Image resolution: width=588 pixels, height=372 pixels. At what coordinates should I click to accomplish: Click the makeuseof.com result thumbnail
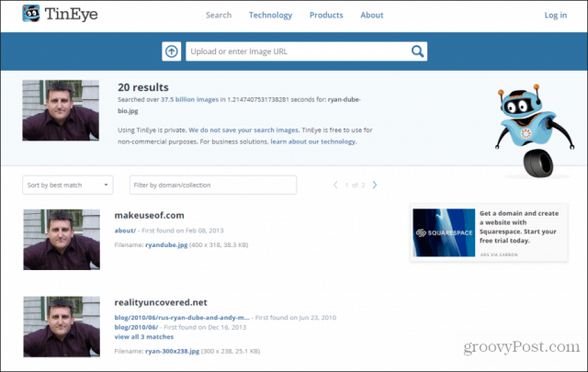61,237
